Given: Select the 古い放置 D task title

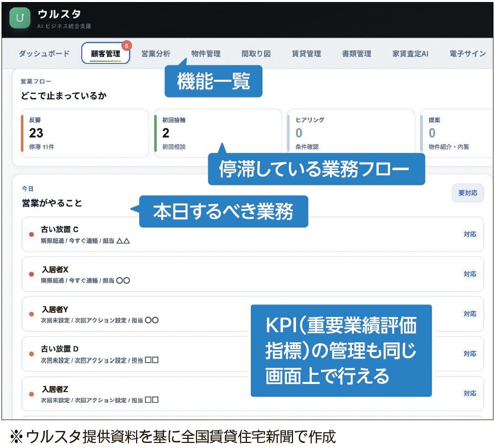Looking at the screenshot, I should 60,349.
